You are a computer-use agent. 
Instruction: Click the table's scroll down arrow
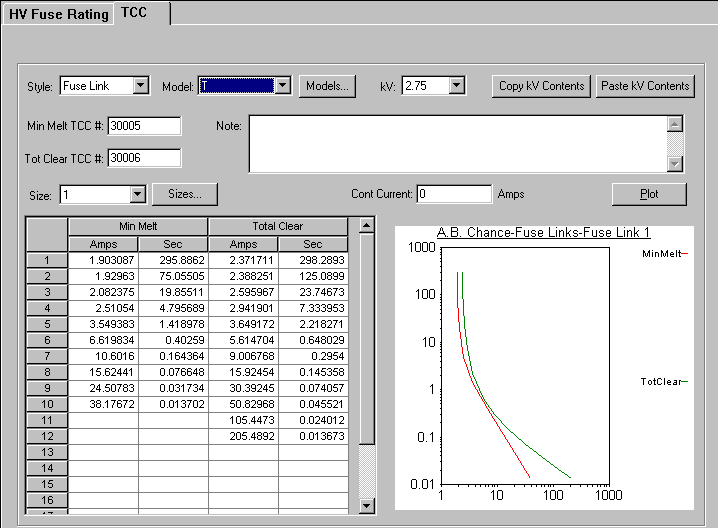click(x=367, y=506)
